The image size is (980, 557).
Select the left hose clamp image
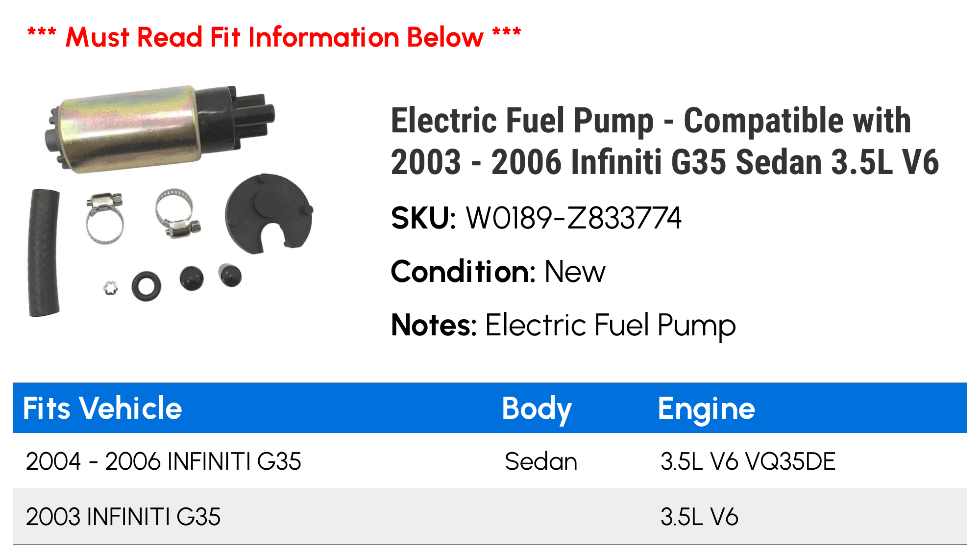click(105, 218)
